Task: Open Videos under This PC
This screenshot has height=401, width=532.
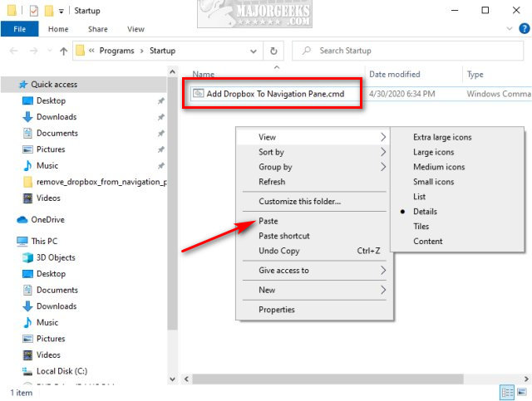Action: click(x=48, y=355)
